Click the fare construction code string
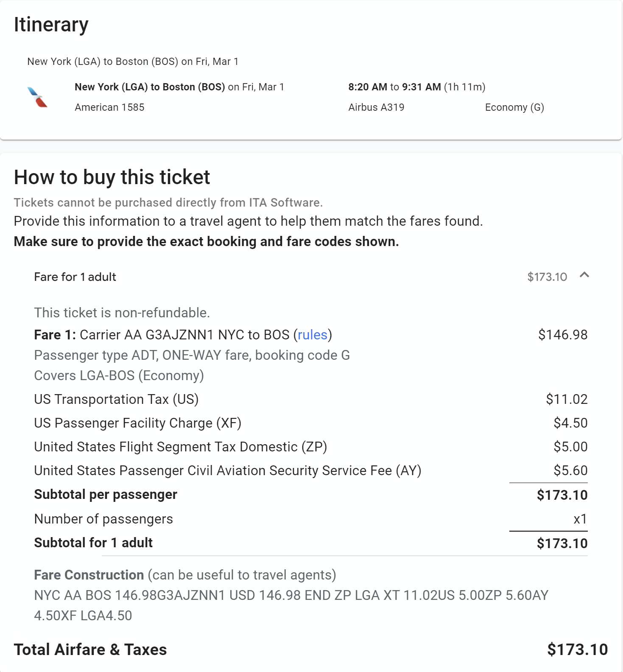623x672 pixels. pyautogui.click(x=291, y=595)
